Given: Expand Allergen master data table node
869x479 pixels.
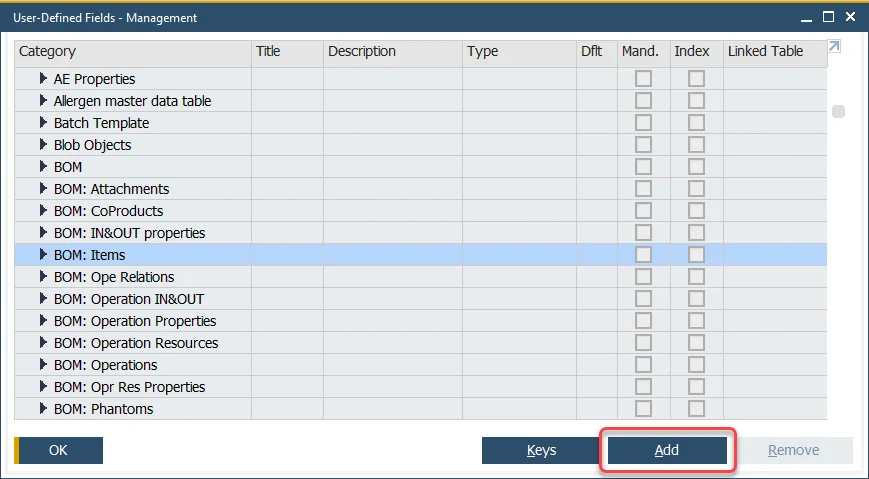Looking at the screenshot, I should [43, 101].
